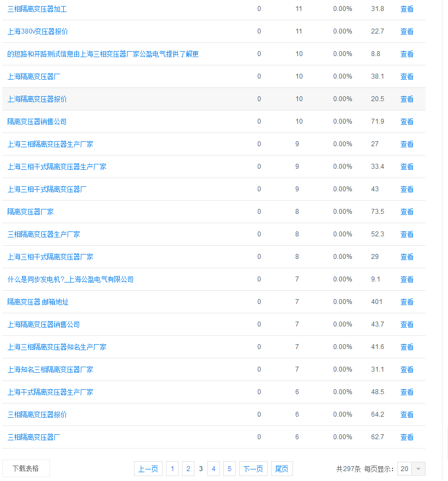
Task: Open keyword link 三相隔离变压器厂
Action: point(34,438)
